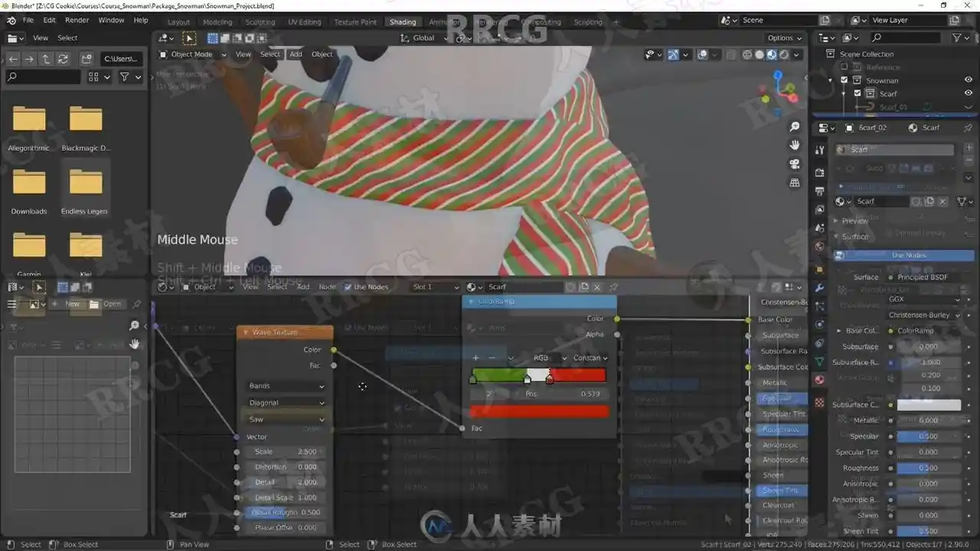The image size is (980, 551).
Task: Open the Add menu in 3D viewport header
Action: pos(296,54)
